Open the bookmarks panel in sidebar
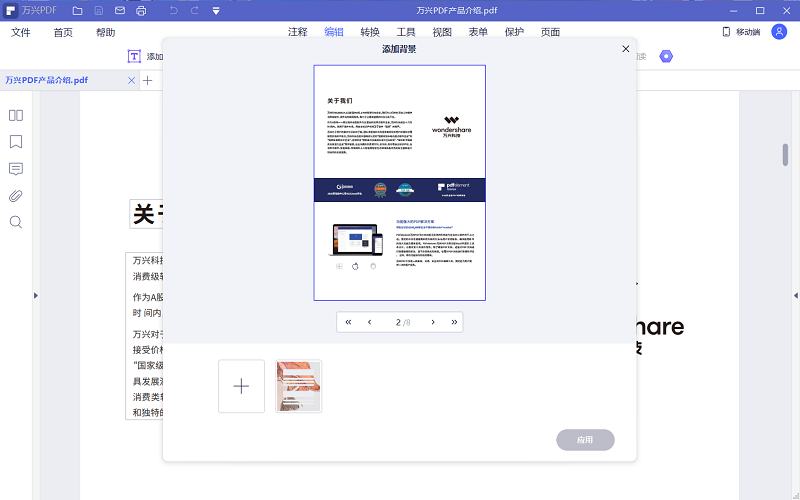800x500 pixels. point(16,142)
